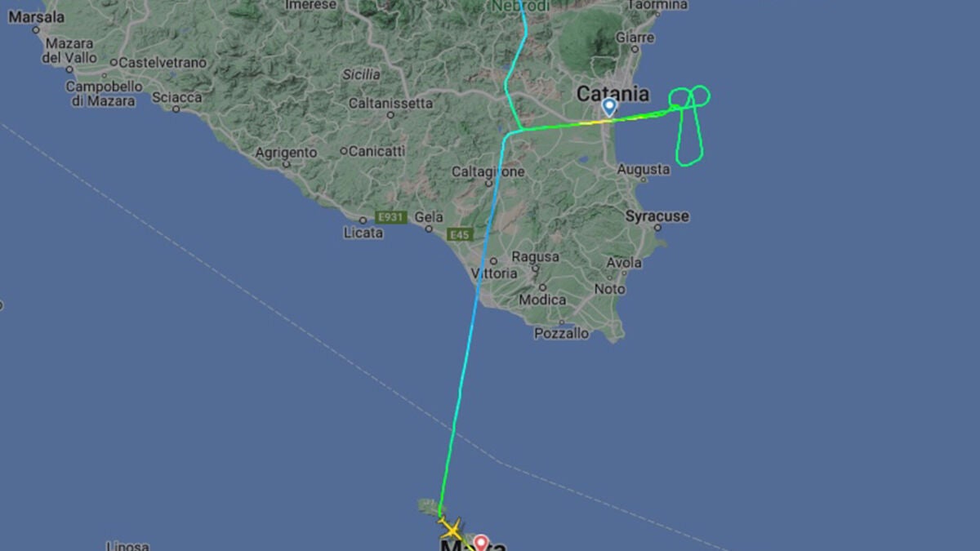Select the blue airport pin at Catania
The height and width of the screenshot is (551, 980).
click(x=609, y=107)
